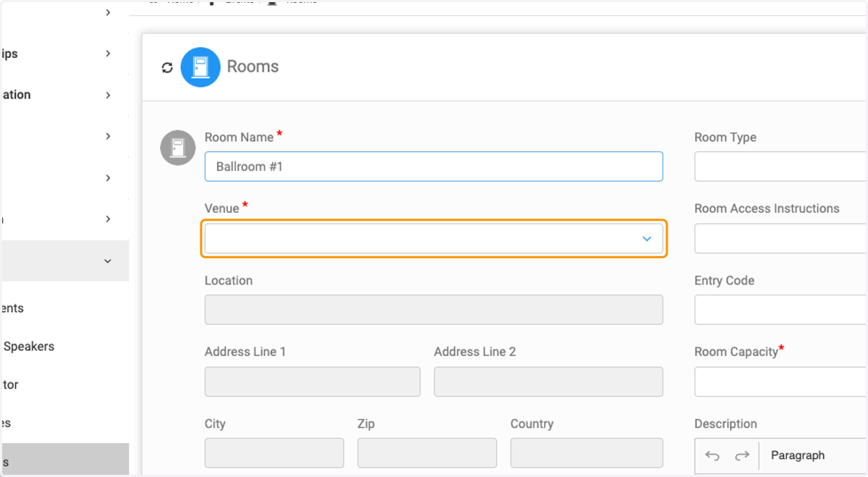Click the Zip field
This screenshot has height=477, width=868.
(427, 453)
